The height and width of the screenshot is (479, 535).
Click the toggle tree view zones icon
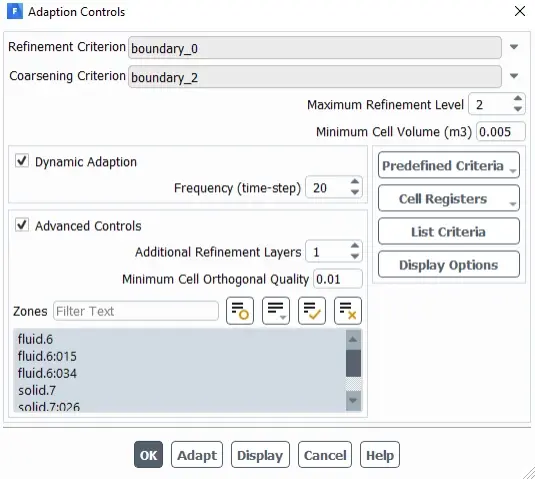point(240,311)
